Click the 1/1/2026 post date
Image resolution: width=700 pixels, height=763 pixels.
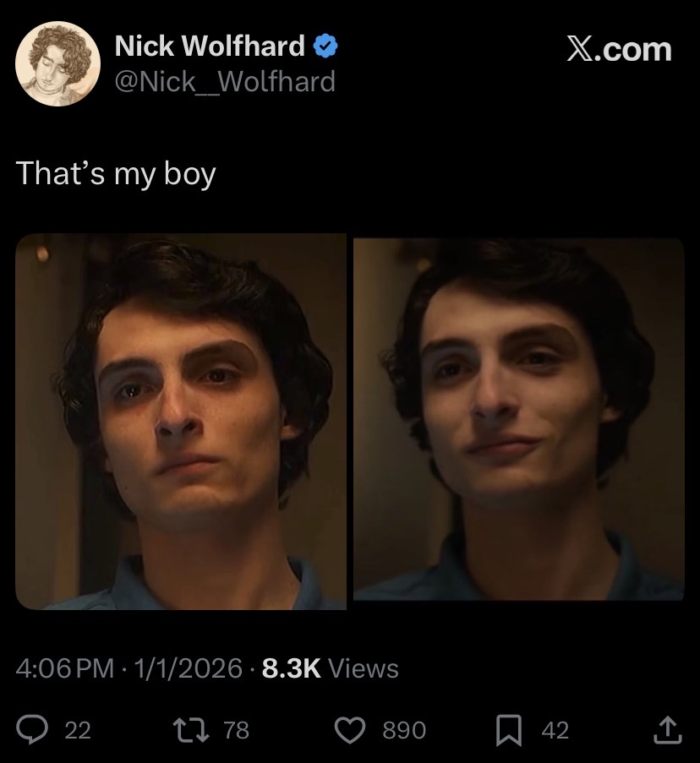(188, 668)
